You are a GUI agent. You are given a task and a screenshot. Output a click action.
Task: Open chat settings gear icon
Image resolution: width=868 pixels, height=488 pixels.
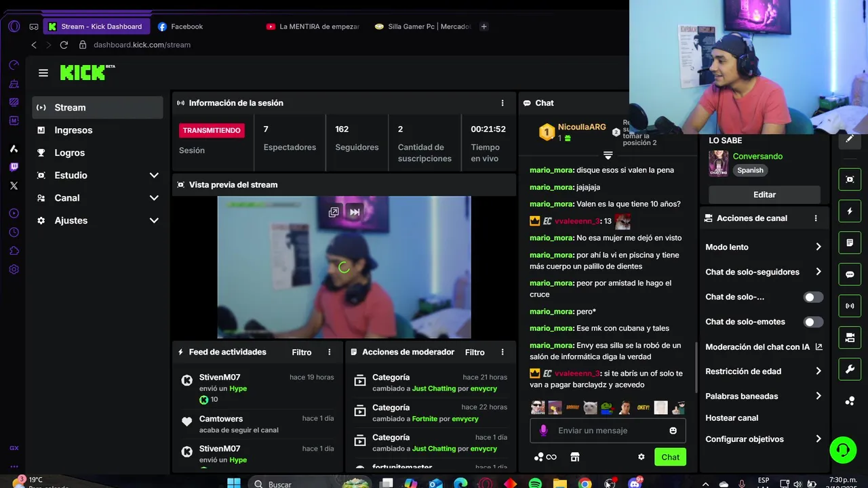[641, 457]
